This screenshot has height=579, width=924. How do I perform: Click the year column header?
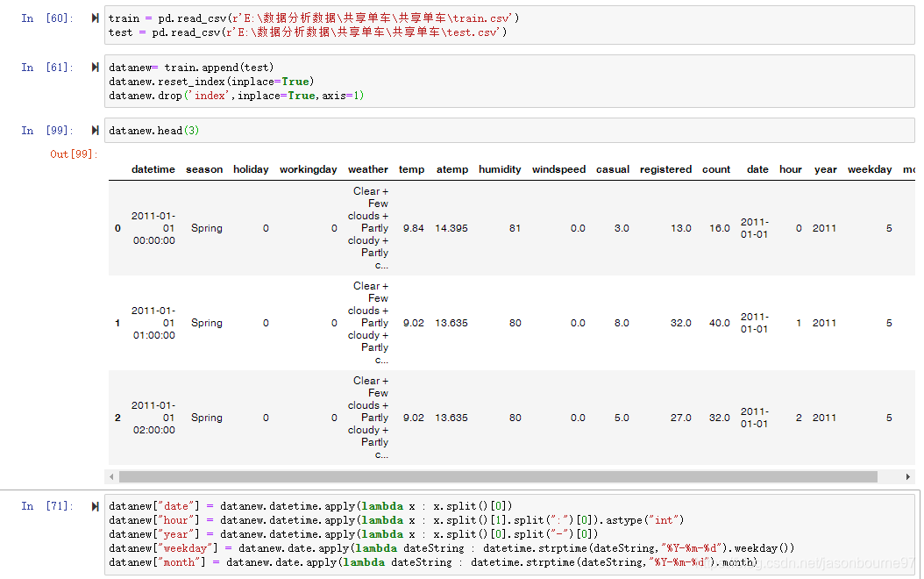826,169
